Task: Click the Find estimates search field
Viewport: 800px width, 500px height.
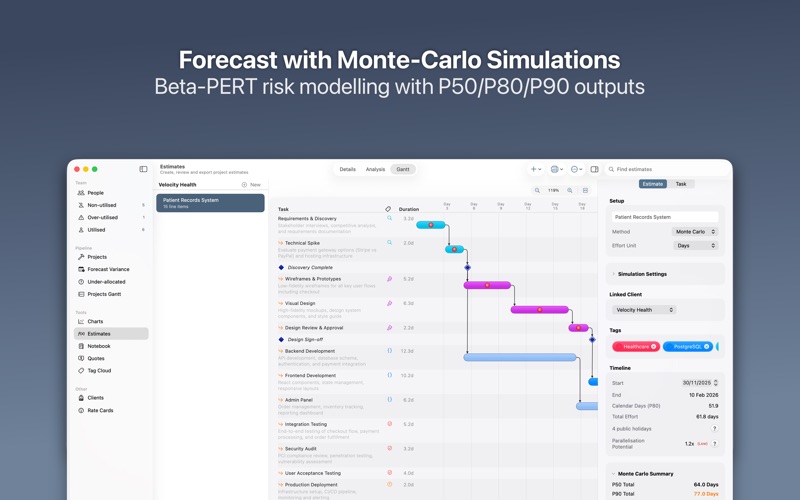Action: [667, 169]
